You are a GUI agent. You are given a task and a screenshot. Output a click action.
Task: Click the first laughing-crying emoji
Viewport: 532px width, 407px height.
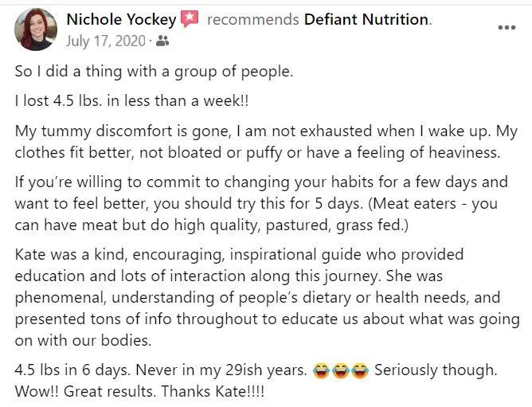[322, 370]
